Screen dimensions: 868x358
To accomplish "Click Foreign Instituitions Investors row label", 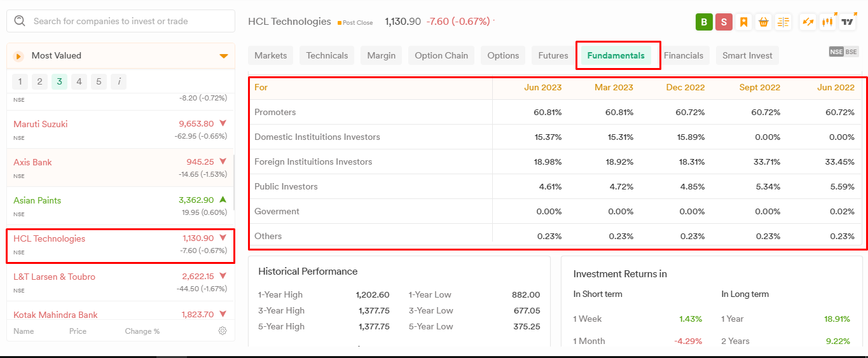I will 313,162.
